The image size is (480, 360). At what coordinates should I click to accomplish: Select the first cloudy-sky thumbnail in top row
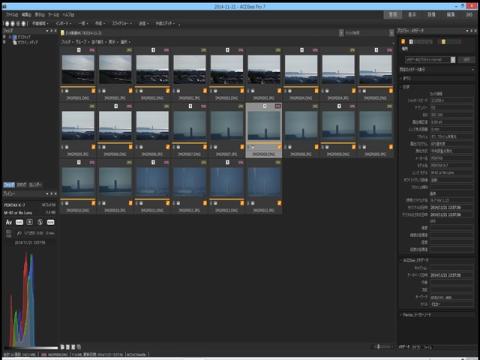[78, 69]
